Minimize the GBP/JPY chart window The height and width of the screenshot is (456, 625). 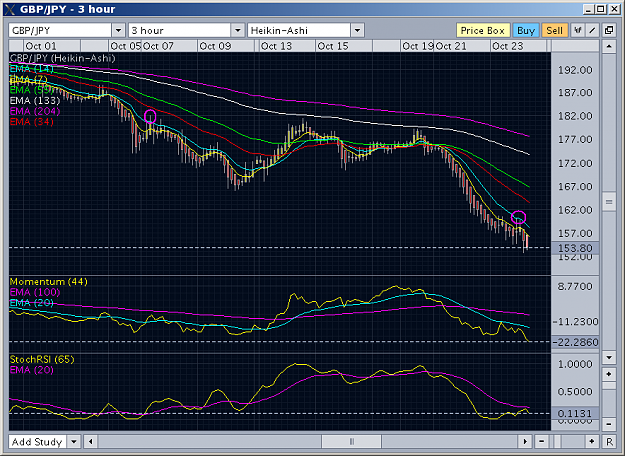click(x=589, y=9)
